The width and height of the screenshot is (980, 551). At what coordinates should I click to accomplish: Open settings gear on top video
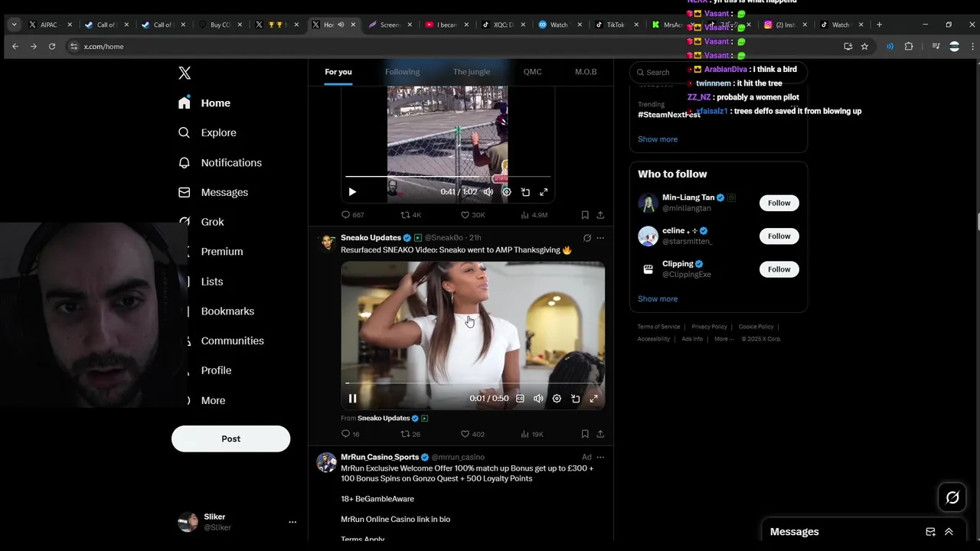[x=506, y=192]
